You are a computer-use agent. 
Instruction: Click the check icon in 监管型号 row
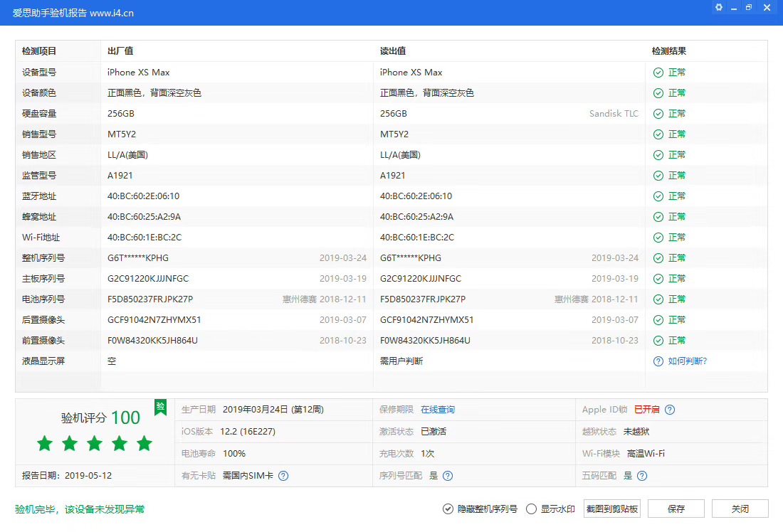click(658, 176)
